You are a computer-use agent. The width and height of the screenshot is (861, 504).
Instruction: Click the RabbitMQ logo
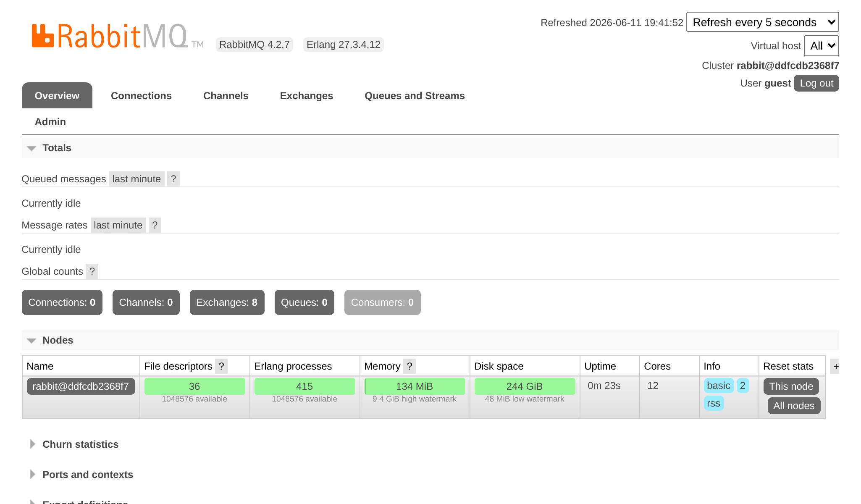click(118, 36)
